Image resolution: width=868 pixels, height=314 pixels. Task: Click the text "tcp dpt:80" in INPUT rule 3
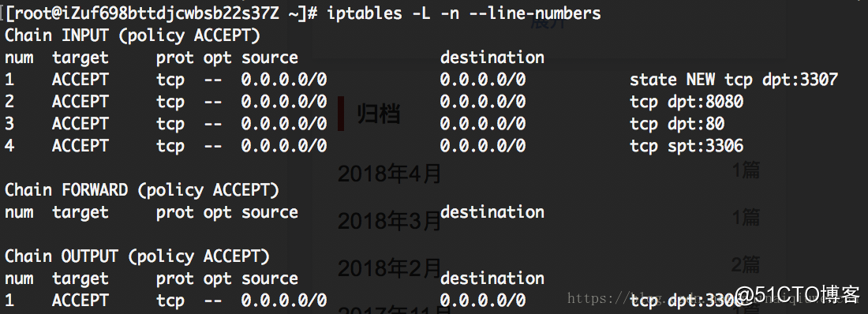pyautogui.click(x=677, y=124)
